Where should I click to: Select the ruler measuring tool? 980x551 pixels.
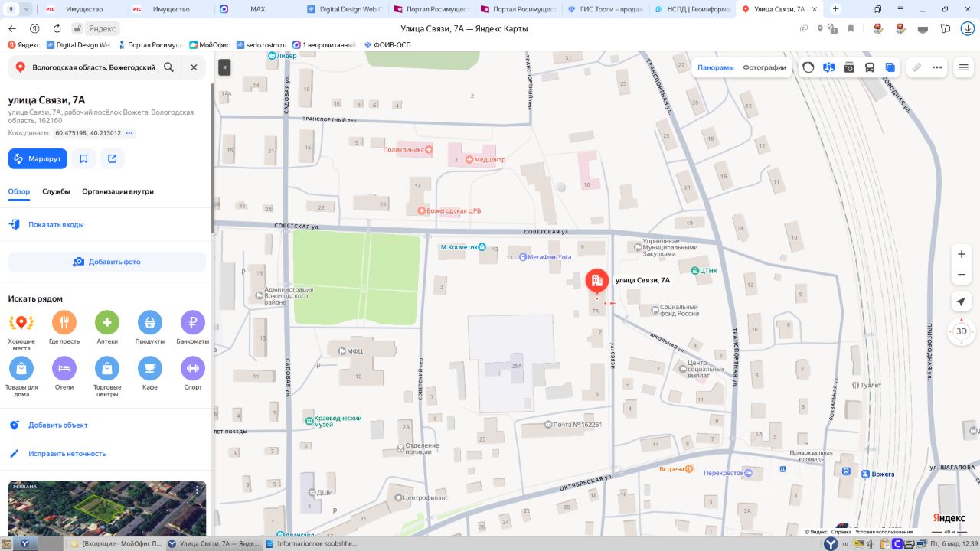tap(916, 67)
